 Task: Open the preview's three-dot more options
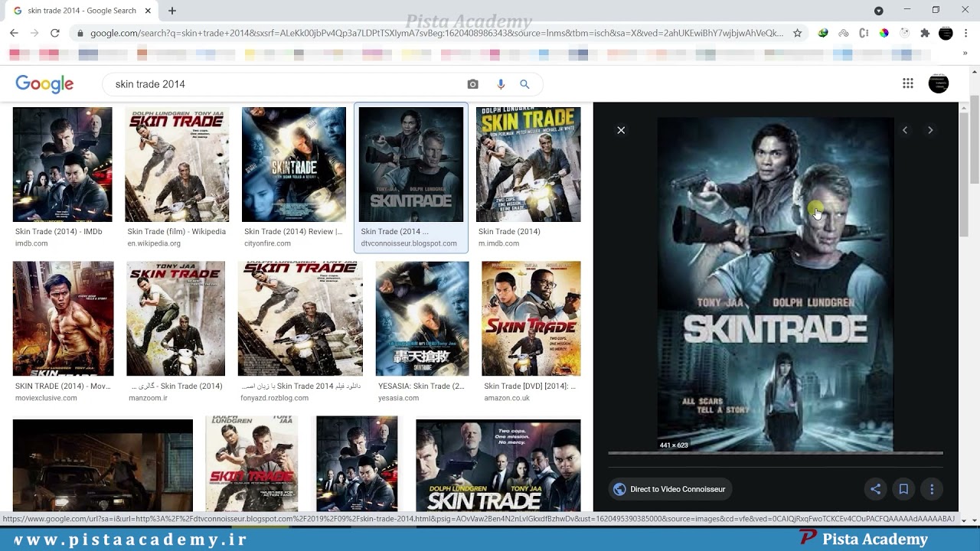[932, 489]
